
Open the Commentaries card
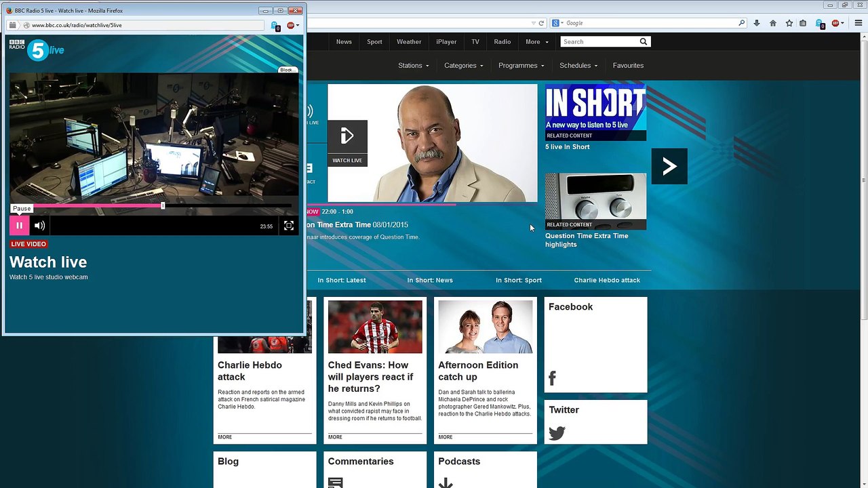[375, 470]
